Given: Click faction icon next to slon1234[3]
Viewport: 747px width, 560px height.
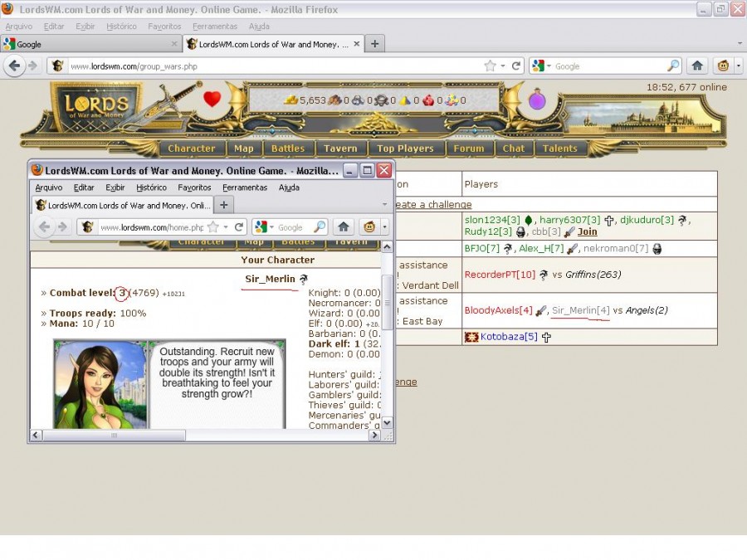Looking at the screenshot, I should click(528, 221).
